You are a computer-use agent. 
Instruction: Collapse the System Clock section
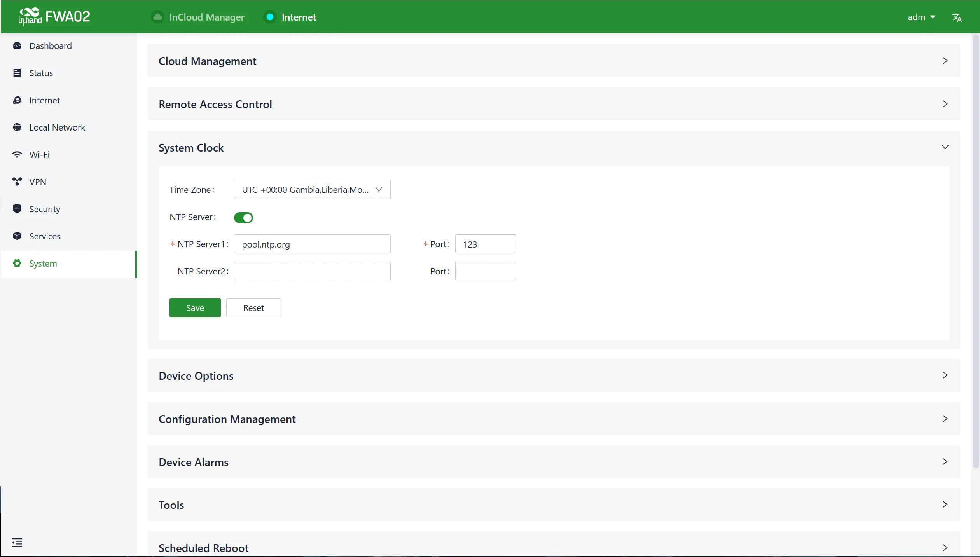pyautogui.click(x=554, y=147)
